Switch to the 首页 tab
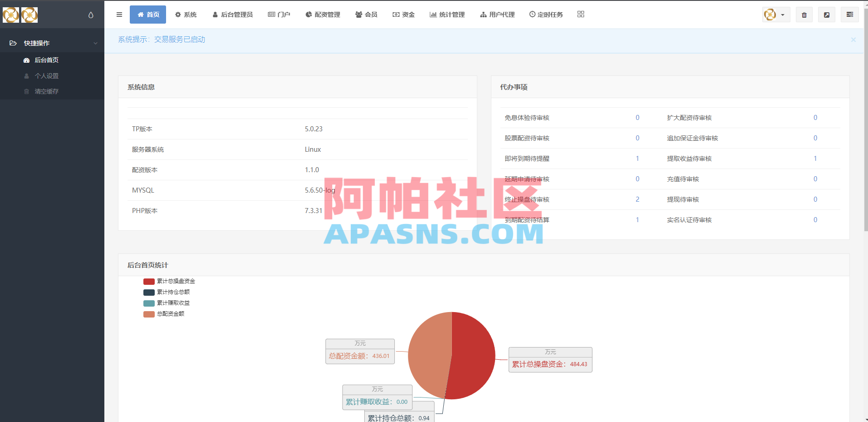Screen dimensions: 868x422 148,14
